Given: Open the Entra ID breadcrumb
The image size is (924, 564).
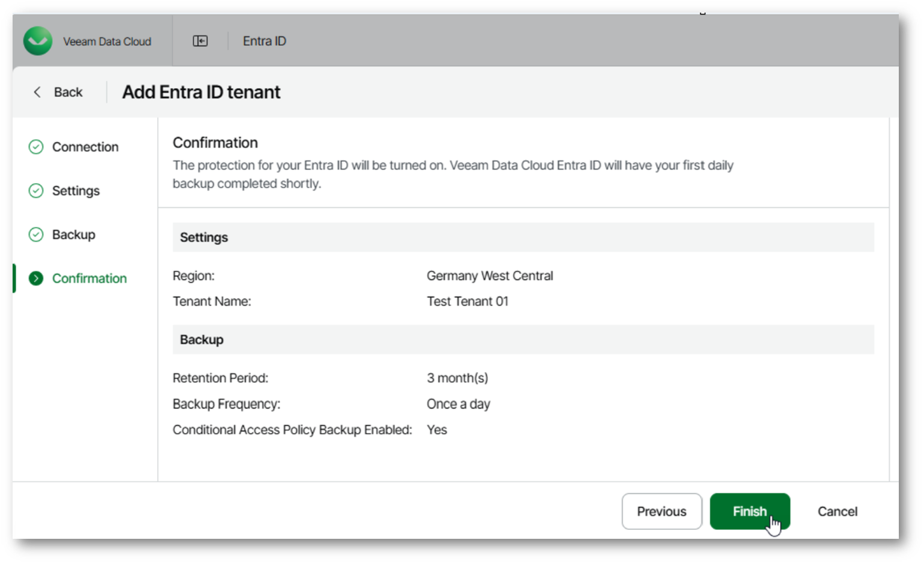Looking at the screenshot, I should click(264, 41).
